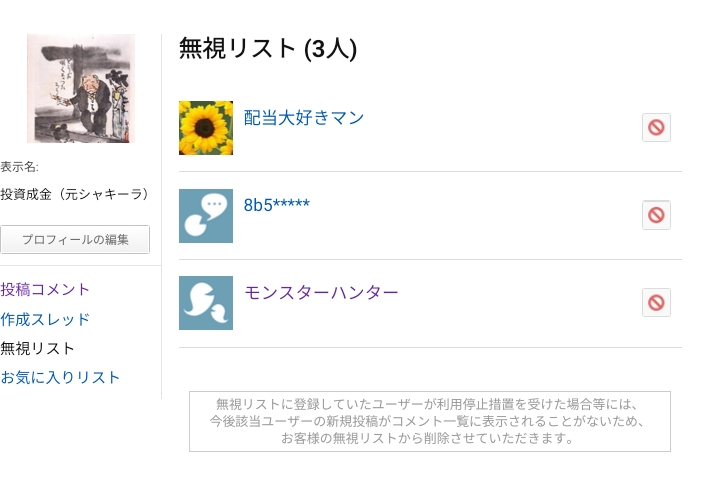The image size is (722, 486).
Task: Open お気に入りリスト from the sidebar
Action: (x=61, y=377)
